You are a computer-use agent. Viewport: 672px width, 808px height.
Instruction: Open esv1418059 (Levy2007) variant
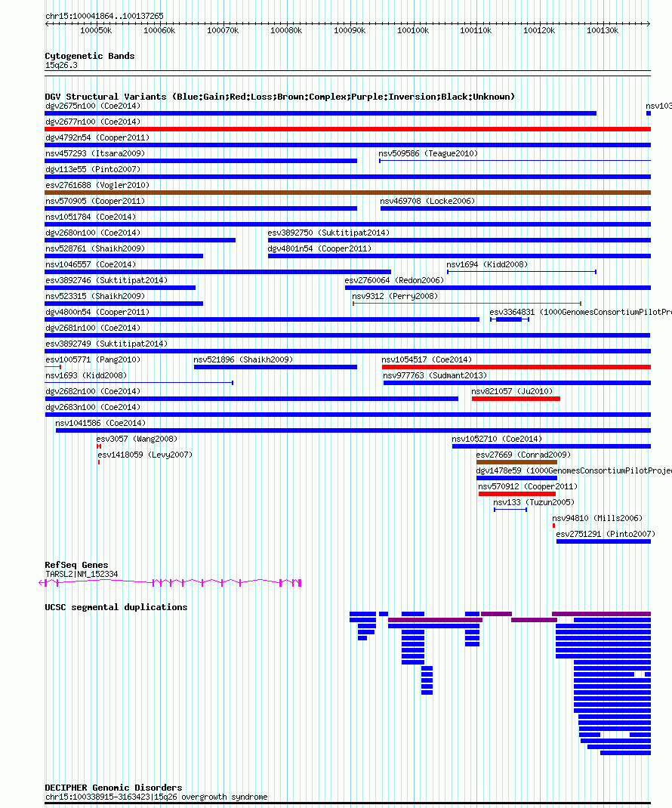[x=99, y=462]
